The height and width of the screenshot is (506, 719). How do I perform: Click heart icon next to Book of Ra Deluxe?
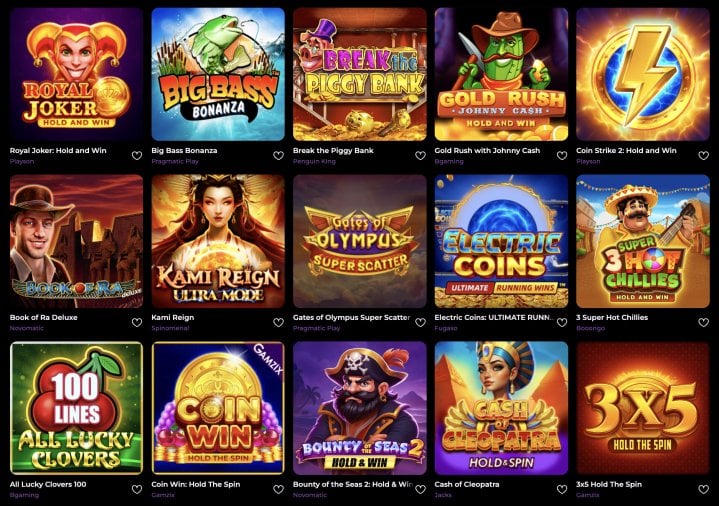click(137, 323)
